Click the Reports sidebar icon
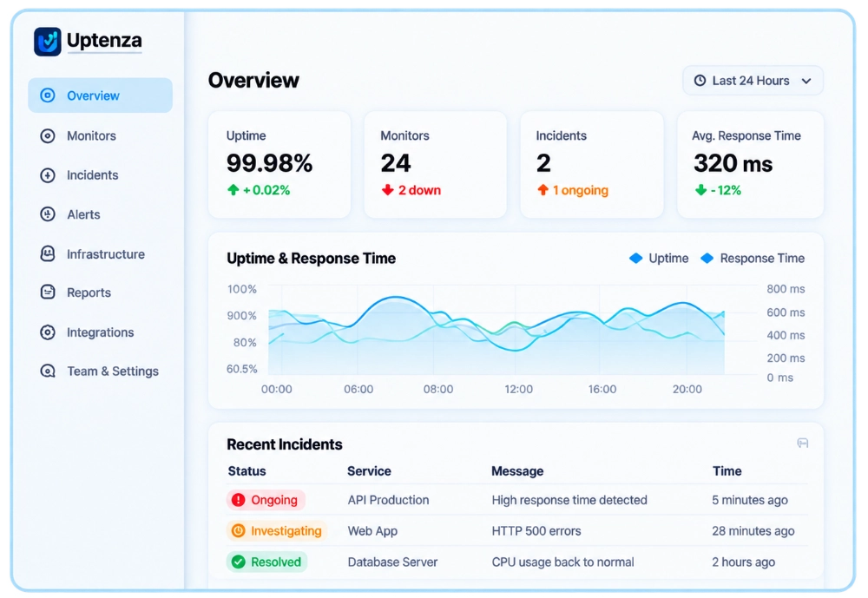The image size is (868, 598). pyautogui.click(x=48, y=292)
